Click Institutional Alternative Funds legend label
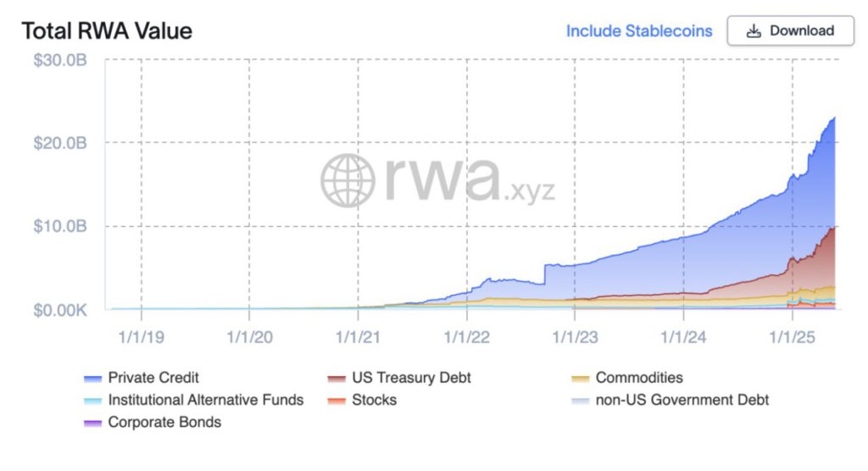 205,400
